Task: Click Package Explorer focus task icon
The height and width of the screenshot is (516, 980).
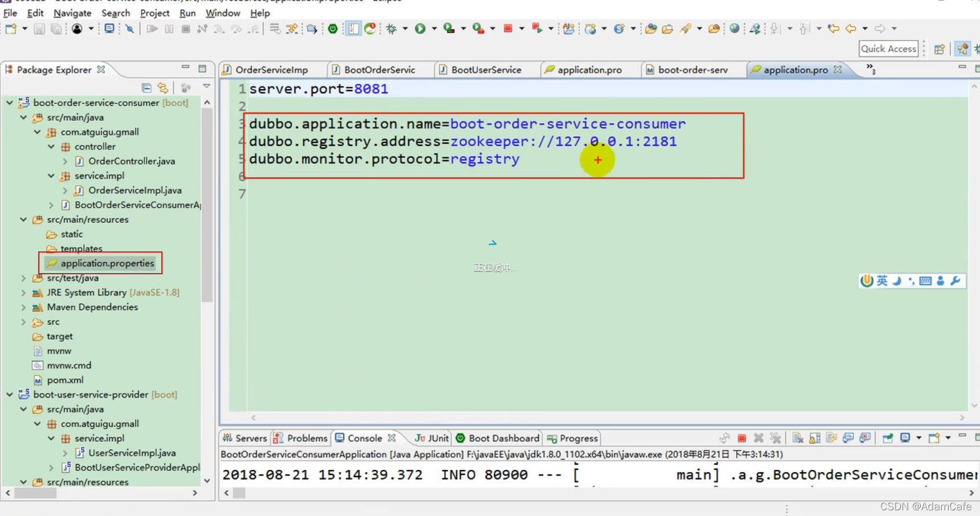Action: point(186,88)
